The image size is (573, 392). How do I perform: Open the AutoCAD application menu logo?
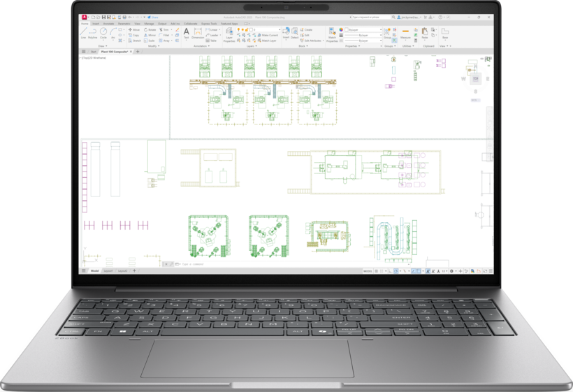click(x=85, y=17)
